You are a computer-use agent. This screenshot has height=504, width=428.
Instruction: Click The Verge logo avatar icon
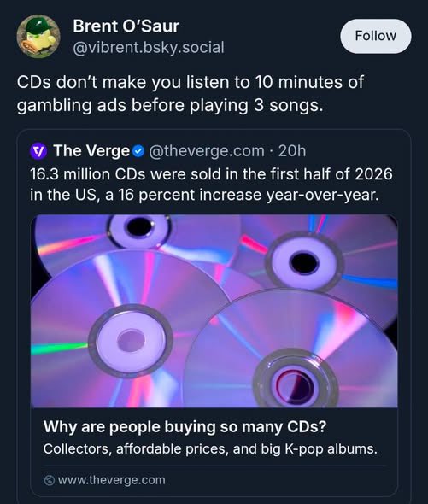[x=38, y=151]
